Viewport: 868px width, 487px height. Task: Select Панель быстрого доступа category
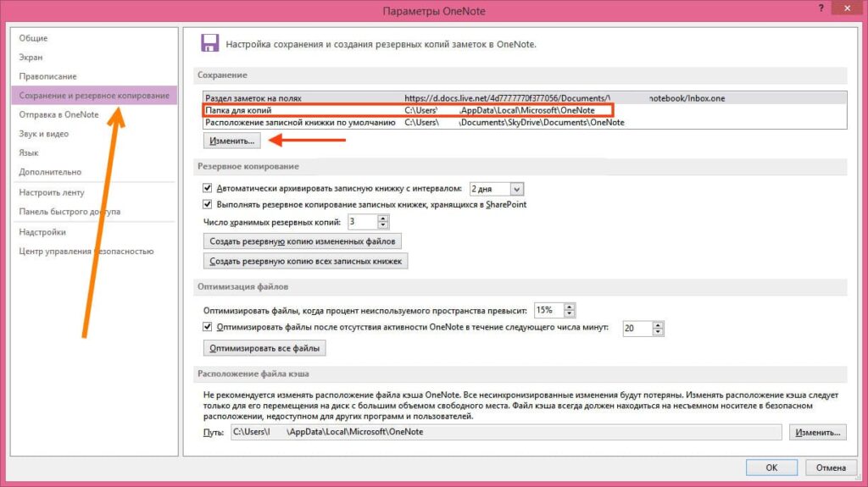70,212
